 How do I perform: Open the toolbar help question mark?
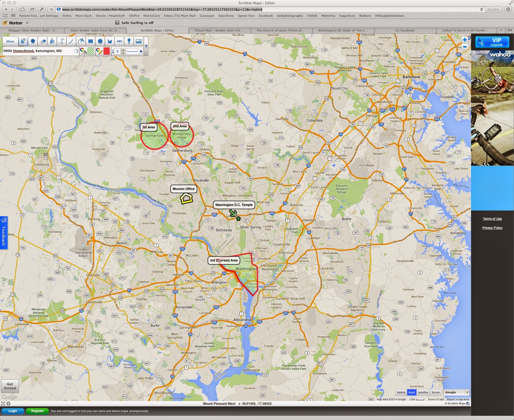(x=146, y=47)
